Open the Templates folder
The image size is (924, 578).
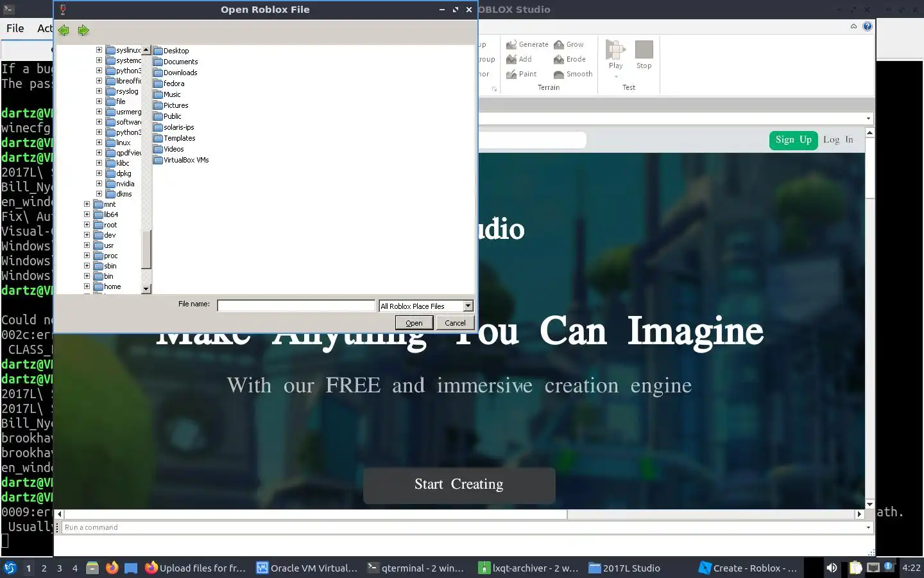click(x=175, y=138)
